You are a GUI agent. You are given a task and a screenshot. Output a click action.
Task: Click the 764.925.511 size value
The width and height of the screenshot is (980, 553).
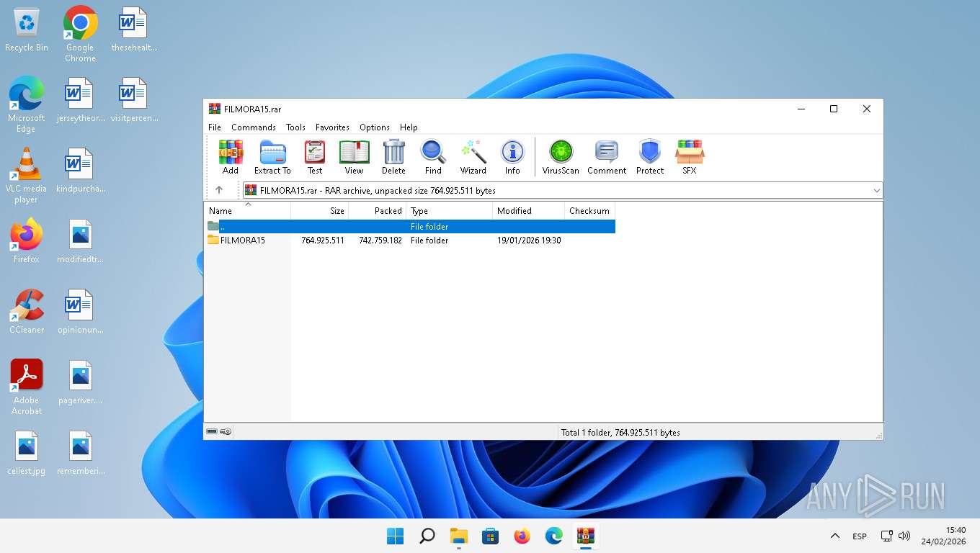click(x=323, y=240)
